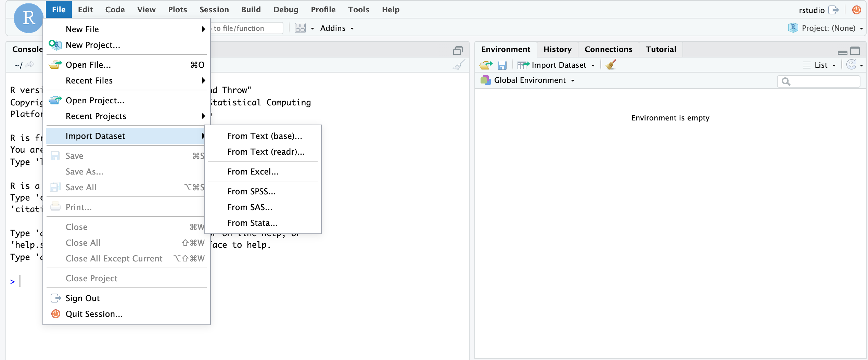
Task: Click the refresh icon in Environment pane
Action: 851,65
